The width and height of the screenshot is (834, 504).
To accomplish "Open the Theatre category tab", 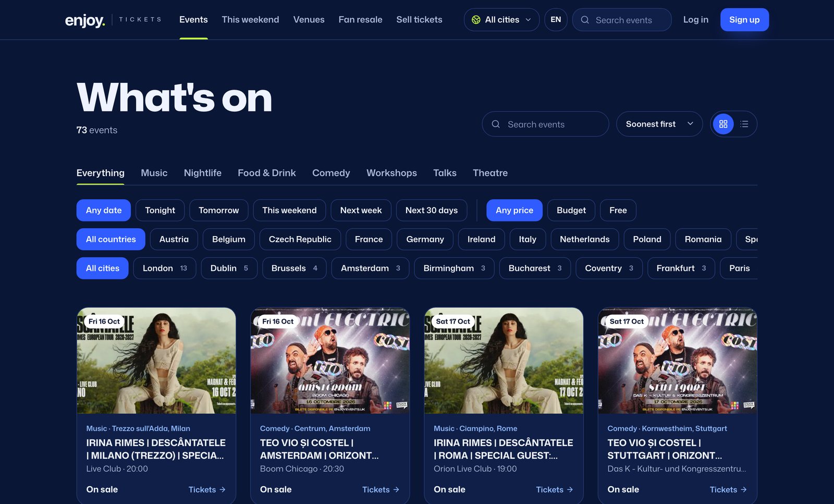I will [x=490, y=173].
